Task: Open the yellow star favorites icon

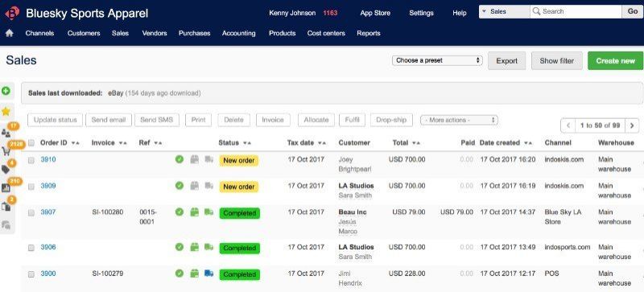Action: 6,111
